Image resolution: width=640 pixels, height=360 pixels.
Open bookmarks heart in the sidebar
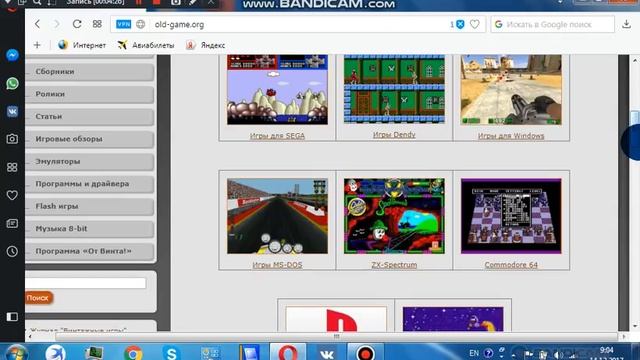(x=12, y=196)
